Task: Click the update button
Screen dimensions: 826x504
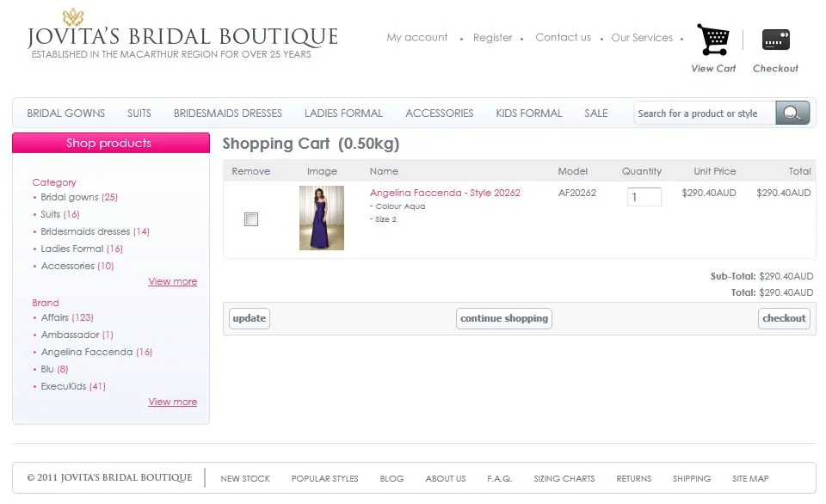Action: pyautogui.click(x=250, y=318)
